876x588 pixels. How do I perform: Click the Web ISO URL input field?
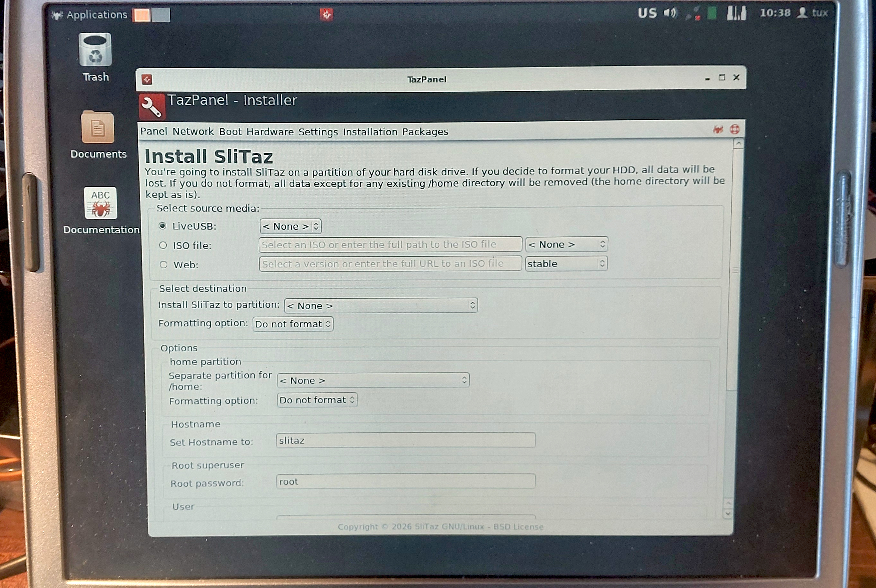[390, 264]
